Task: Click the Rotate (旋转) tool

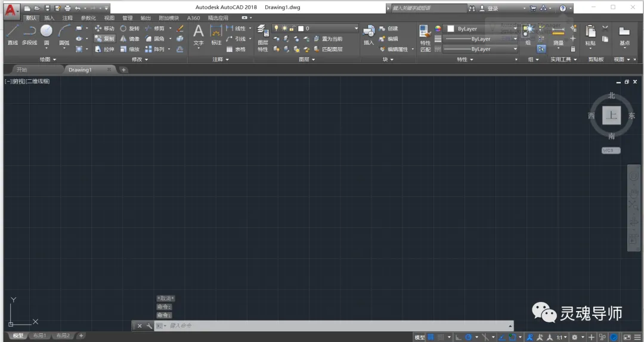Action: coord(130,29)
